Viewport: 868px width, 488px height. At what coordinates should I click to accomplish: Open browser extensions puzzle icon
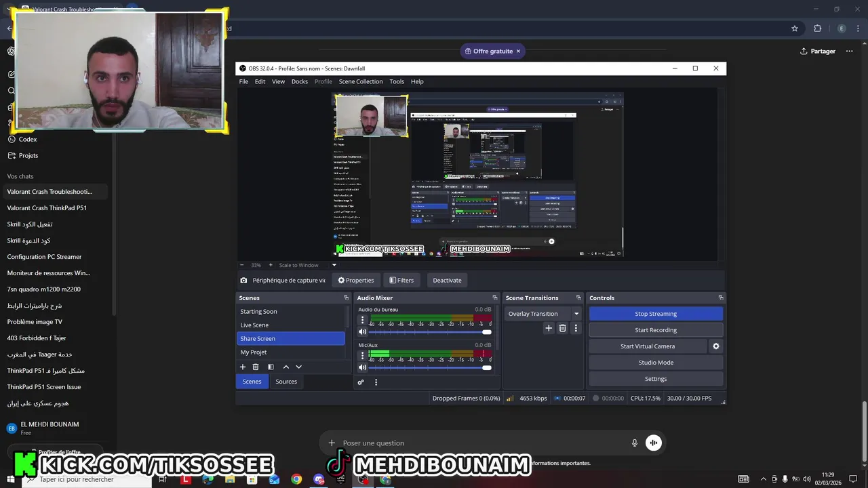(817, 28)
